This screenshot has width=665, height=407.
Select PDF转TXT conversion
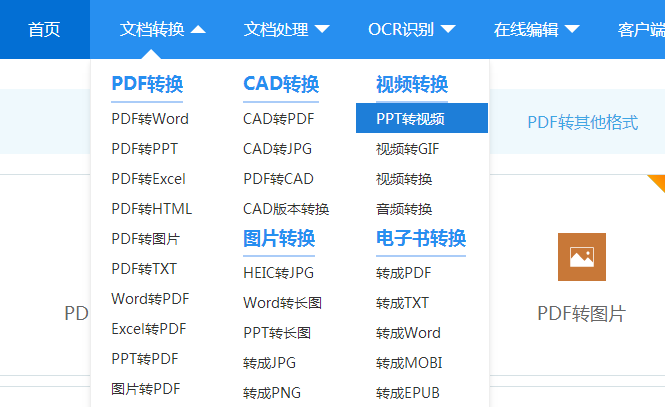[144, 269]
